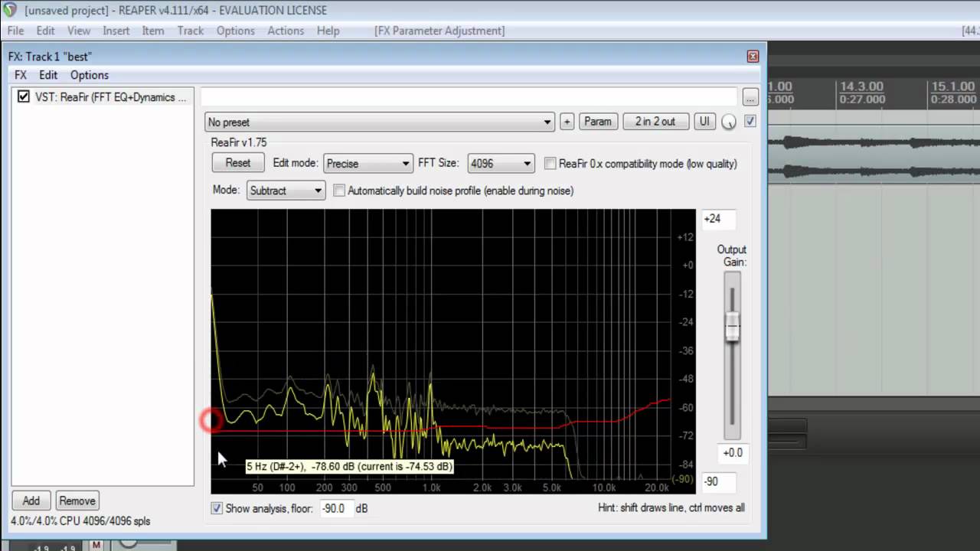This screenshot has width=980, height=551.
Task: Click the Hint: shift draws line text
Action: click(671, 507)
